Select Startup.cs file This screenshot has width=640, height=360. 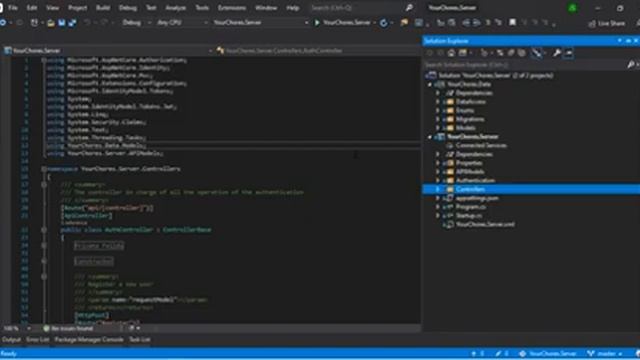pos(469,216)
